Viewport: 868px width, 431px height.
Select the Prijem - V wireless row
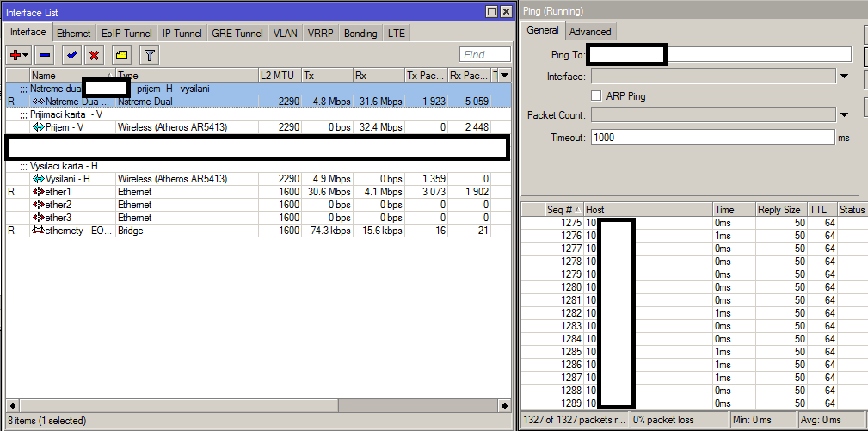tap(258, 127)
